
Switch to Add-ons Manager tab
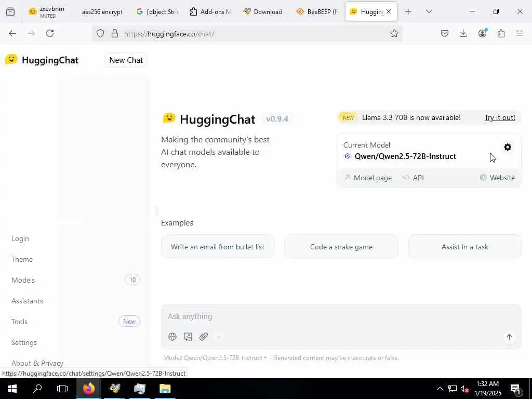pyautogui.click(x=210, y=12)
